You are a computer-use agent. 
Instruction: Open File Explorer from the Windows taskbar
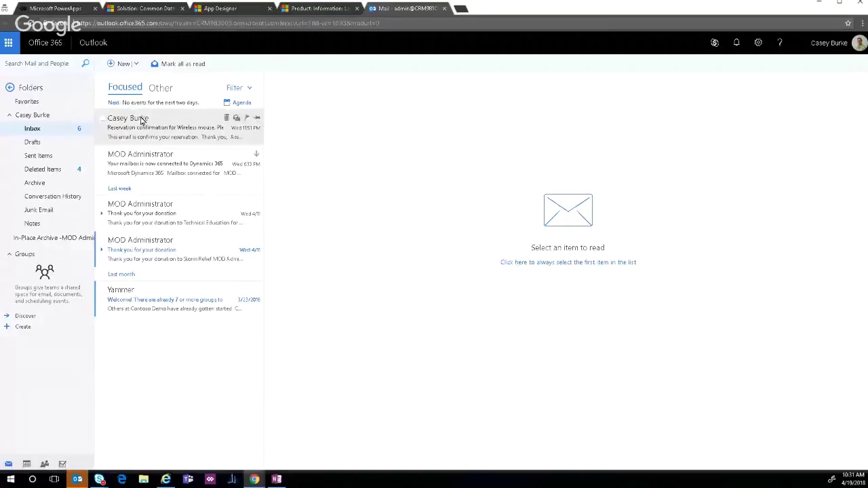tap(144, 479)
